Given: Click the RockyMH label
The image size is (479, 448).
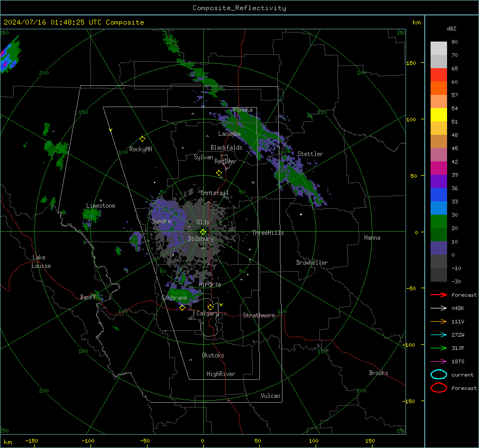Looking at the screenshot, I should [x=141, y=149].
